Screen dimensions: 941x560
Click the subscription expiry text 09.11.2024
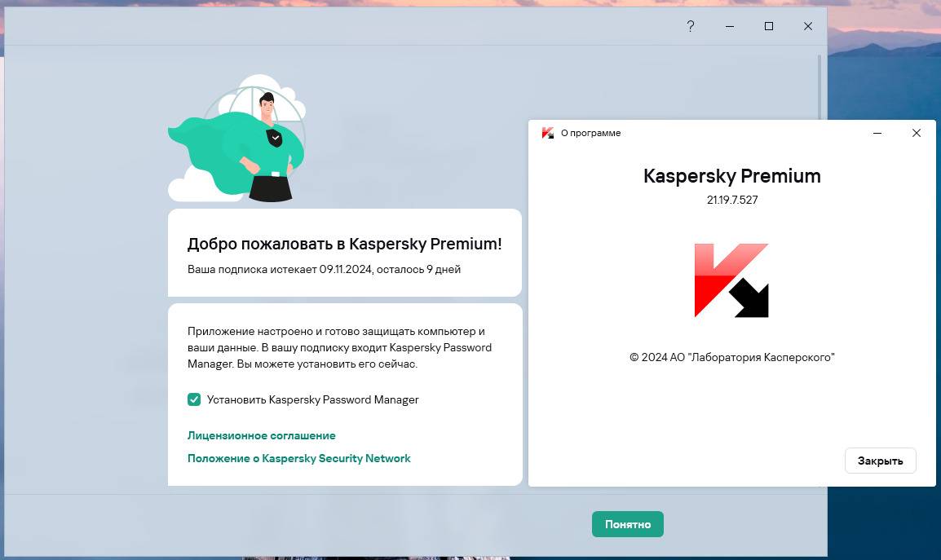point(324,270)
